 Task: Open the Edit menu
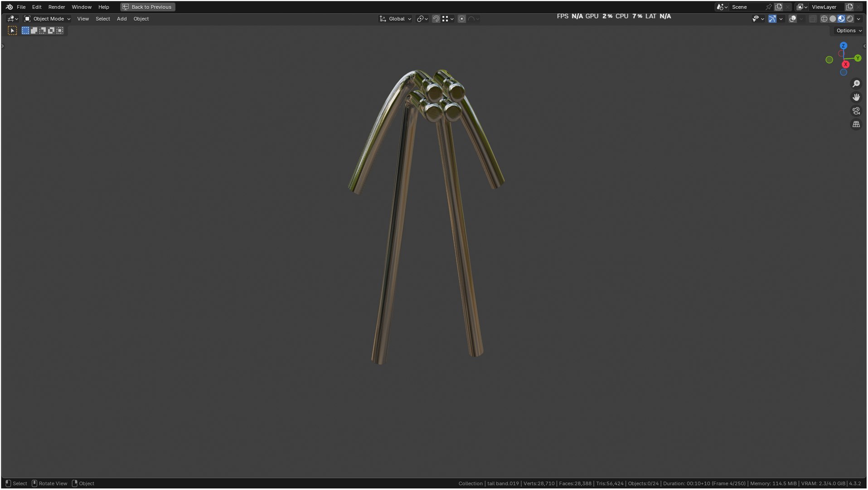click(x=37, y=7)
